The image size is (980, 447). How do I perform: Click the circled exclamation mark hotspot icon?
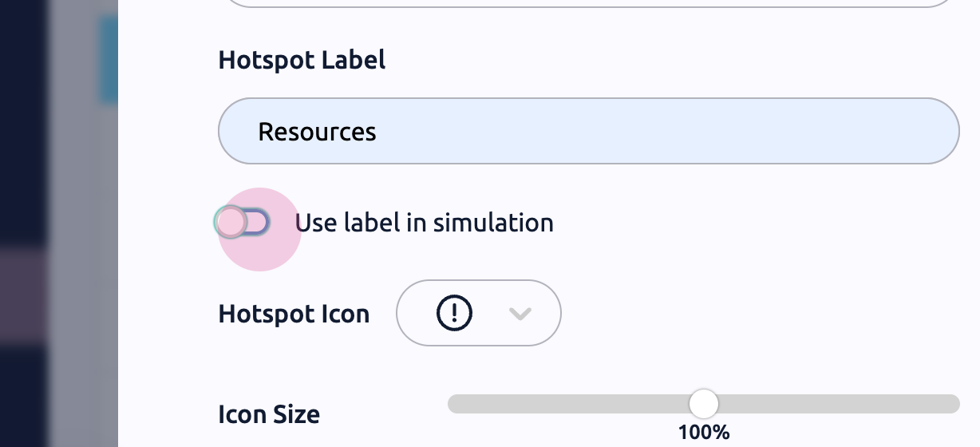coord(455,313)
